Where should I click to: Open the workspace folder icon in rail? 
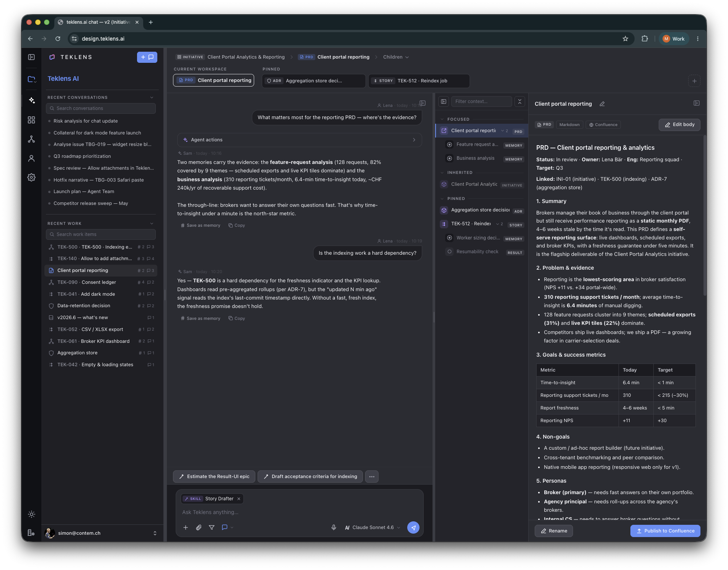(x=32, y=79)
